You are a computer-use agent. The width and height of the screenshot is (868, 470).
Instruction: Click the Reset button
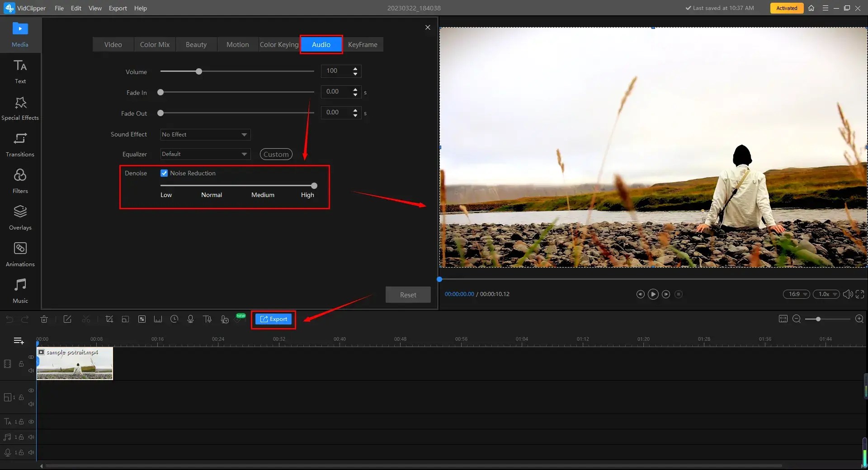407,294
